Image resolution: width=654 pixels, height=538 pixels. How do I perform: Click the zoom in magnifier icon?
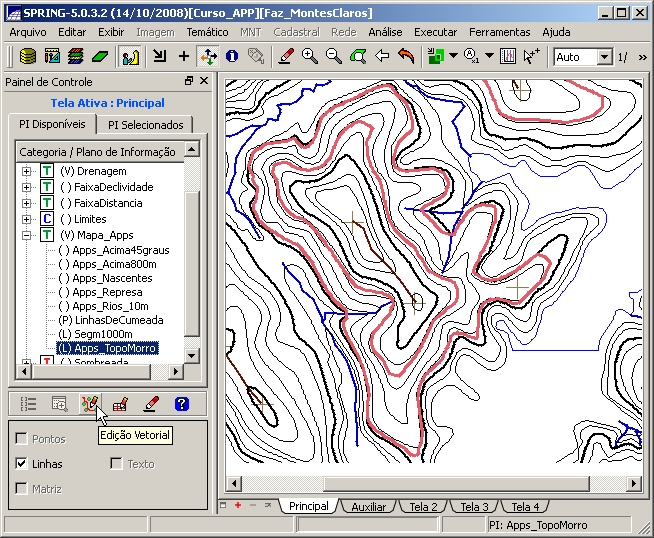(310, 56)
